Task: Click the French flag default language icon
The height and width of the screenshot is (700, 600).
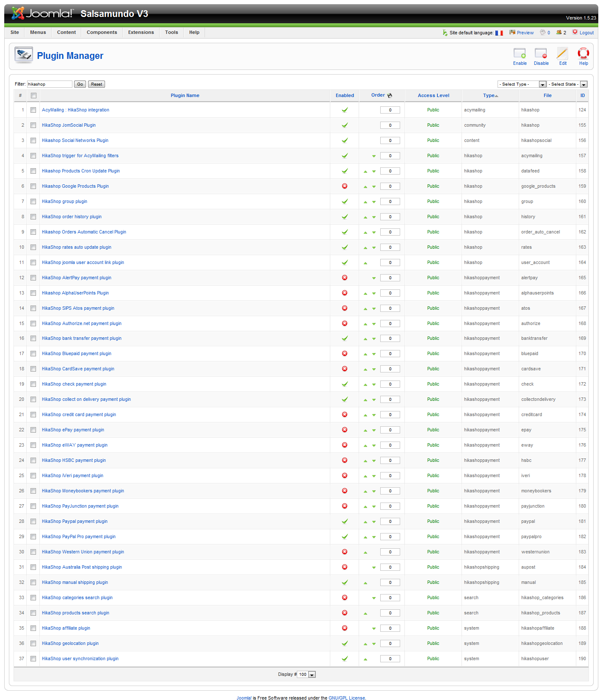Action: click(499, 33)
